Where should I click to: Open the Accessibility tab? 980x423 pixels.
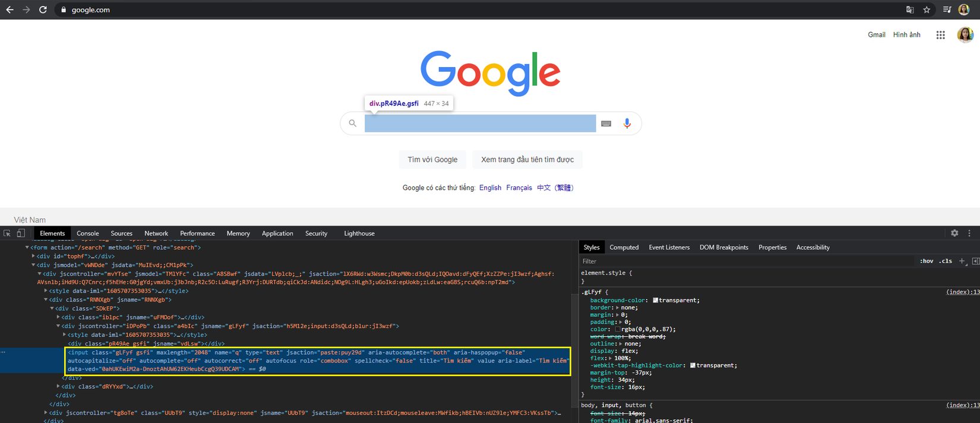pyautogui.click(x=813, y=247)
